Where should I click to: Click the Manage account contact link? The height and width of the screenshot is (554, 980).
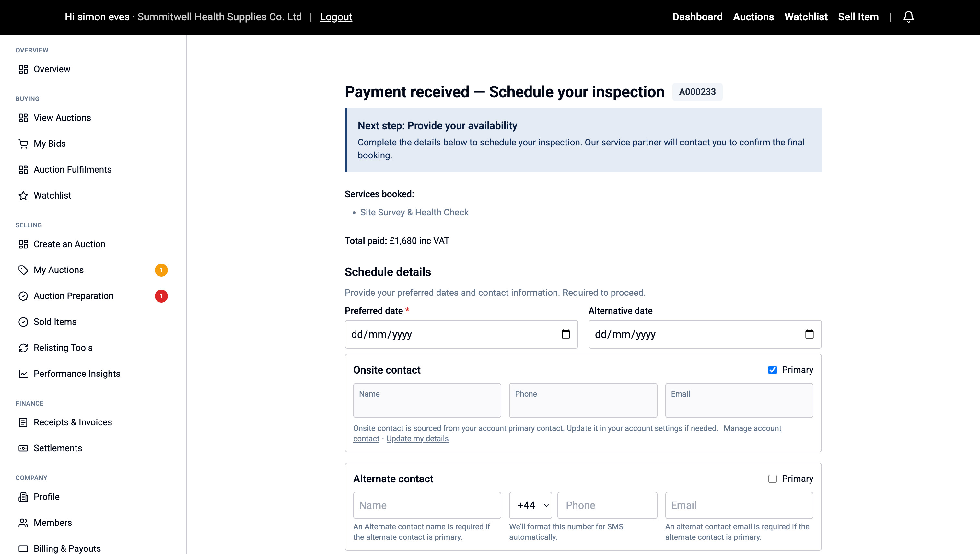click(752, 428)
